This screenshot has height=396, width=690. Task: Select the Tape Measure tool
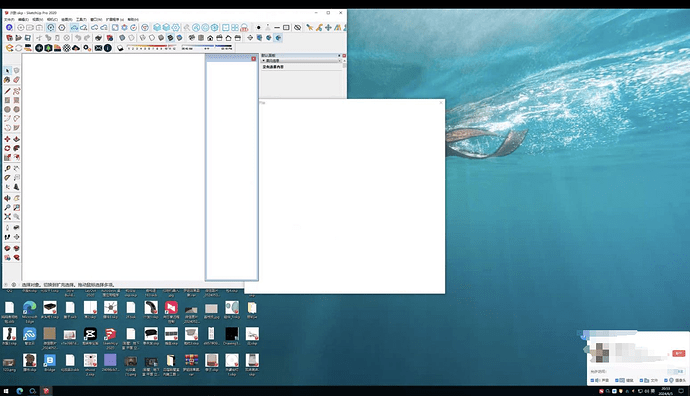(7, 169)
